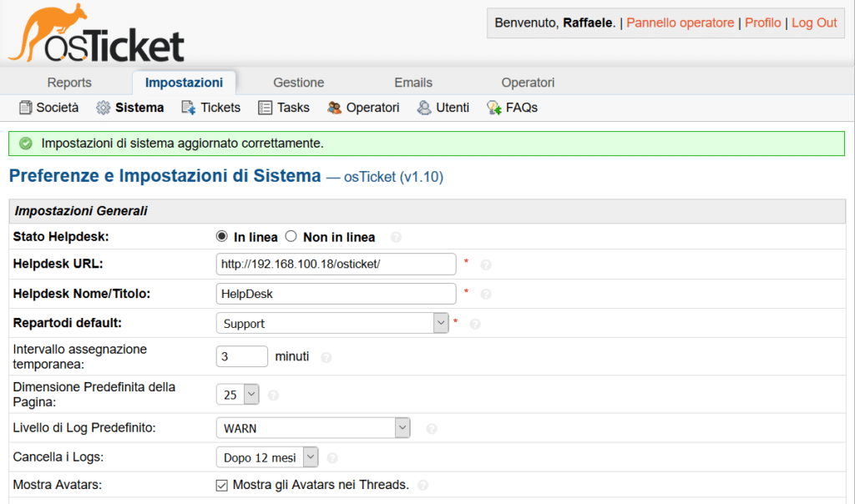This screenshot has height=504, width=855.
Task: Open Tickets settings via its icon
Action: [189, 108]
